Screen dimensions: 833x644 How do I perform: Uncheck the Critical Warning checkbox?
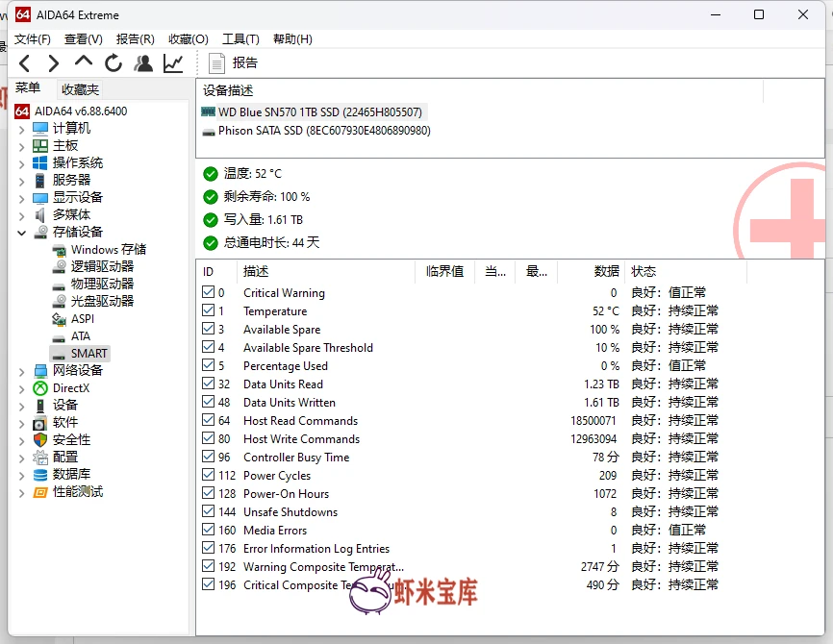(208, 292)
